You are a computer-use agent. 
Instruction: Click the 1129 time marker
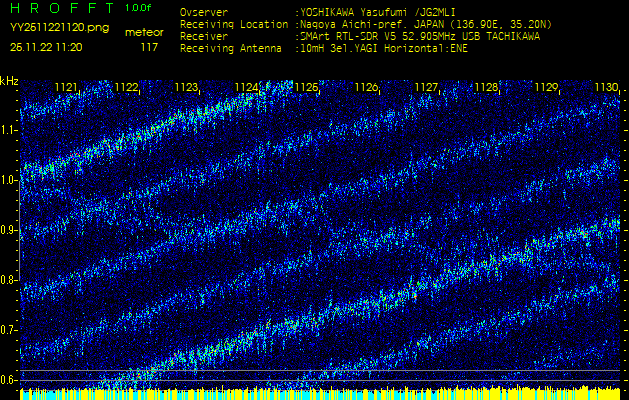(546, 87)
